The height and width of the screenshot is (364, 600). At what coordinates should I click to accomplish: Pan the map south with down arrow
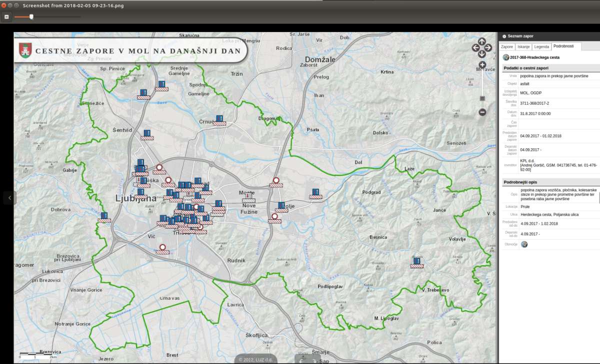point(482,54)
